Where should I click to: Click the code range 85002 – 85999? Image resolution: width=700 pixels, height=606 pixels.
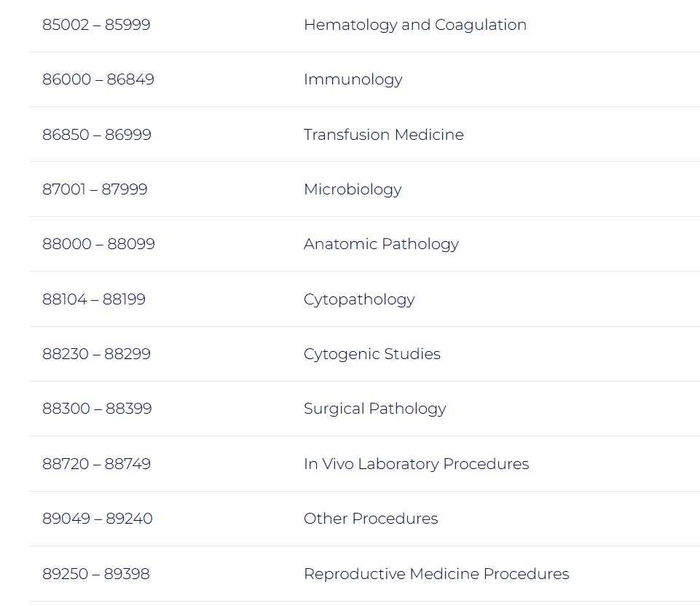click(96, 25)
